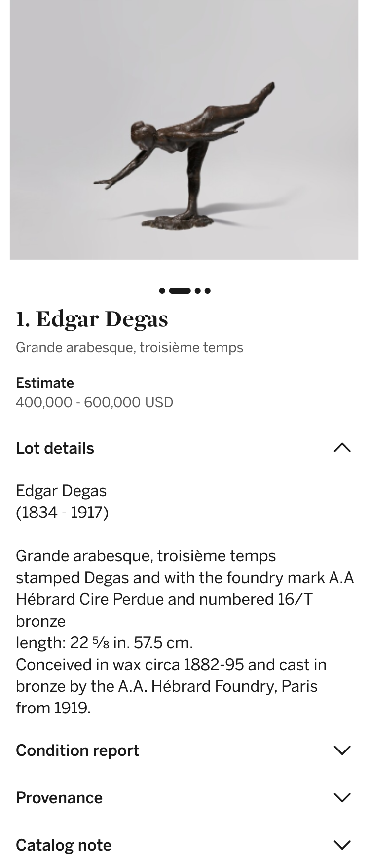The height and width of the screenshot is (868, 370).
Task: Jump to the last carousel dot
Action: tap(208, 290)
